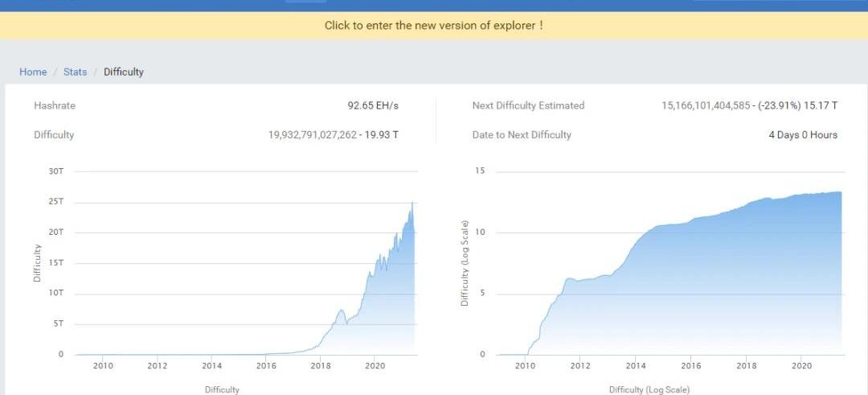
Task: Click the 4 Days 0 Hours value
Action: (x=803, y=135)
